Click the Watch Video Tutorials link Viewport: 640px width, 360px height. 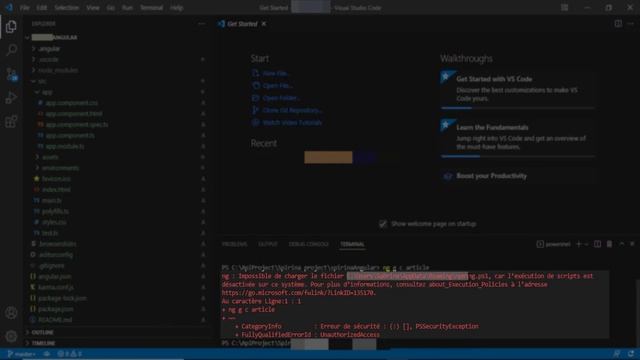pos(287,122)
